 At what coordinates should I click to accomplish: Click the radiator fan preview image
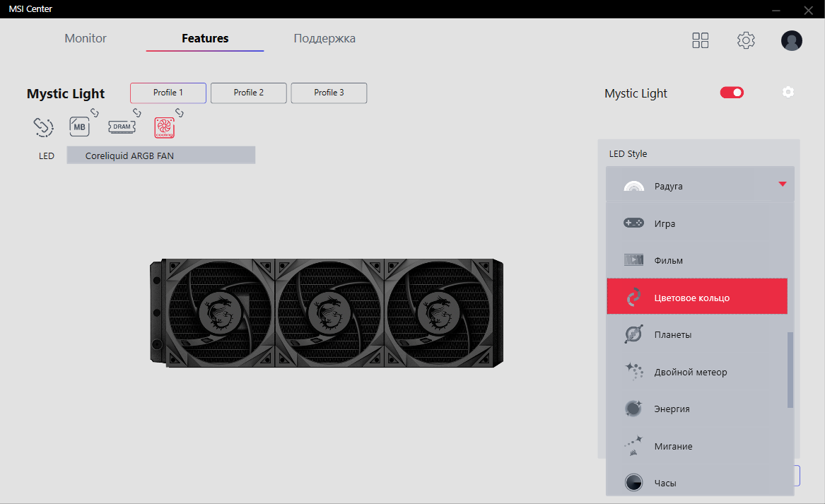coord(327,313)
